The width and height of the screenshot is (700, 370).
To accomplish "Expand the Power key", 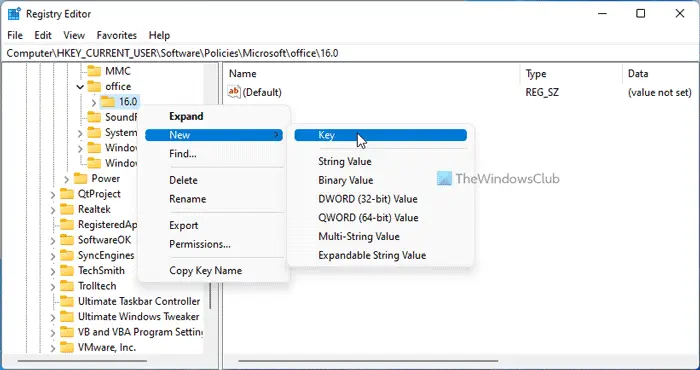I will (x=66, y=179).
